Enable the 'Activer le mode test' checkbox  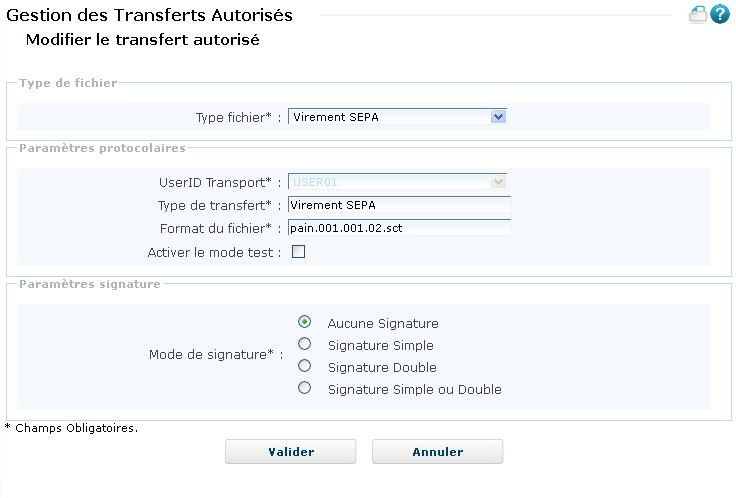tap(298, 252)
